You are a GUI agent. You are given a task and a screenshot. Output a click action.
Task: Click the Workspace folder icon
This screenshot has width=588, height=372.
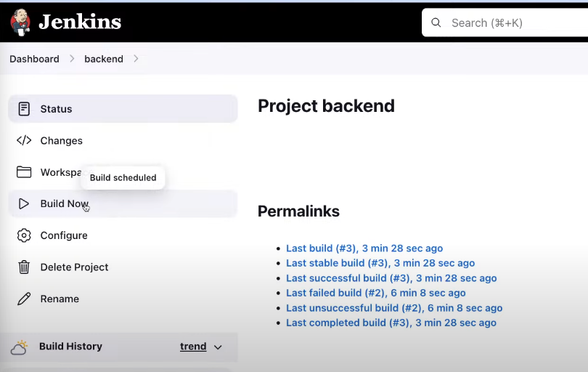pos(24,172)
